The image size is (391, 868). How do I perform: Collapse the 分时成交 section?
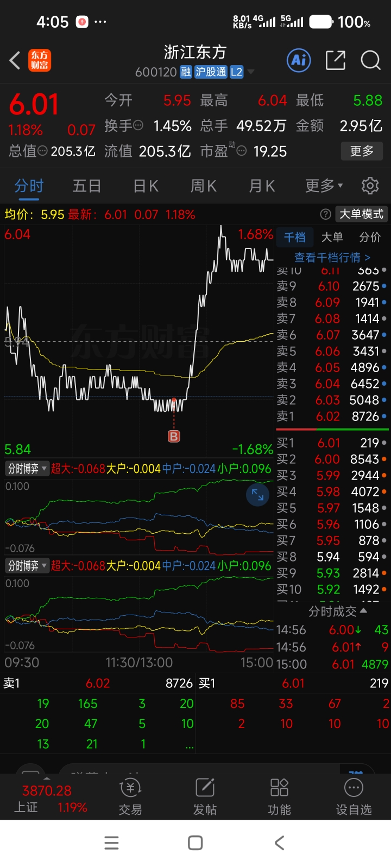[337, 611]
